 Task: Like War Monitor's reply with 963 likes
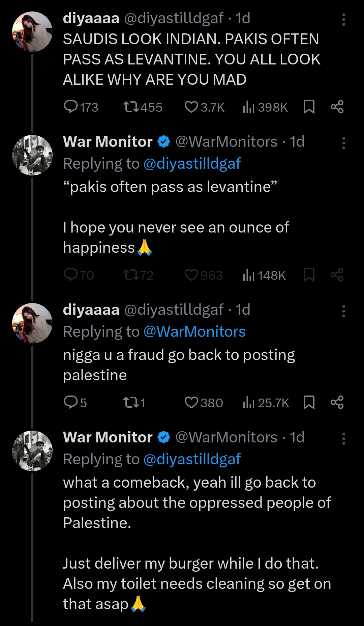(x=191, y=275)
